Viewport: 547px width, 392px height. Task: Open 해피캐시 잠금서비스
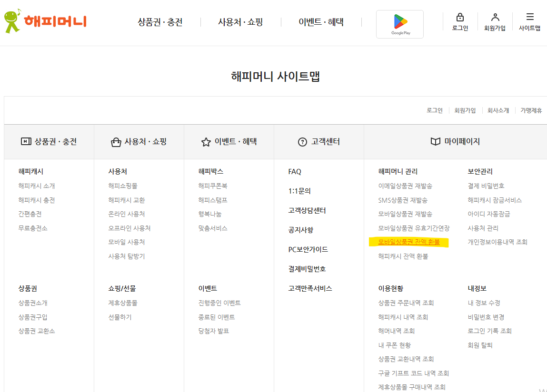(x=495, y=200)
